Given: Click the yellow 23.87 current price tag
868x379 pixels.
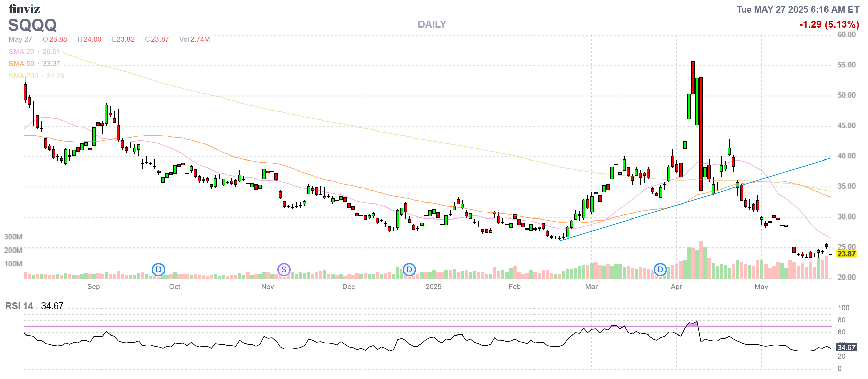Looking at the screenshot, I should (846, 254).
